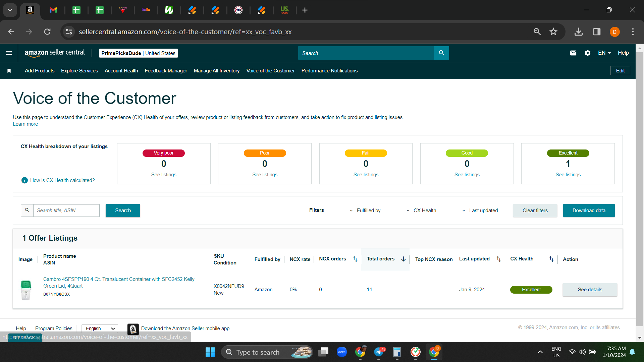Image resolution: width=644 pixels, height=362 pixels.
Task: Open the zoom magnifier in the address bar
Action: [x=537, y=32]
